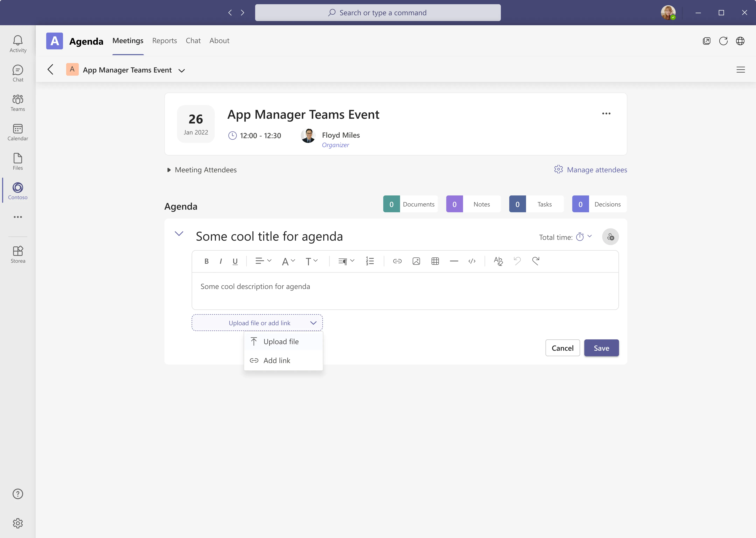Reload the Agenda tab
The height and width of the screenshot is (538, 756).
(x=724, y=41)
